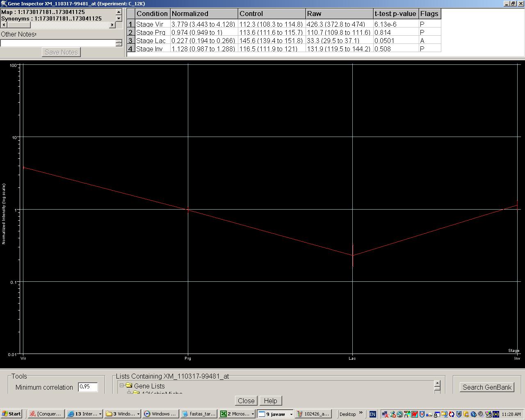Click the Close button at bottom

(x=246, y=401)
